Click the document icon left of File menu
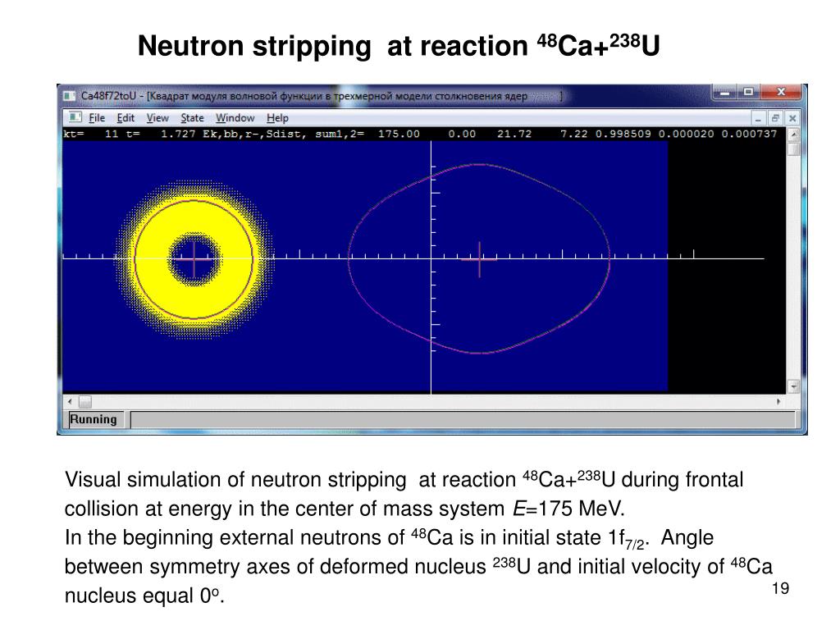This screenshot has width=840, height=630. click(75, 116)
